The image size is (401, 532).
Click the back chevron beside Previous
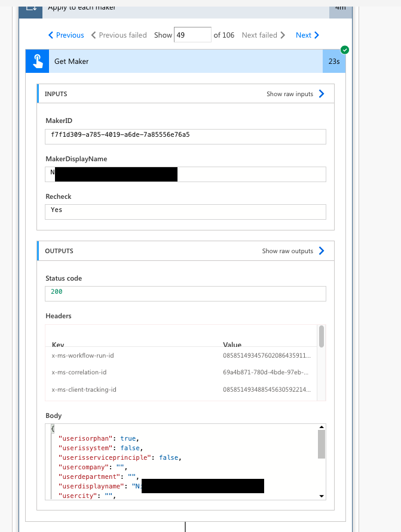click(50, 35)
